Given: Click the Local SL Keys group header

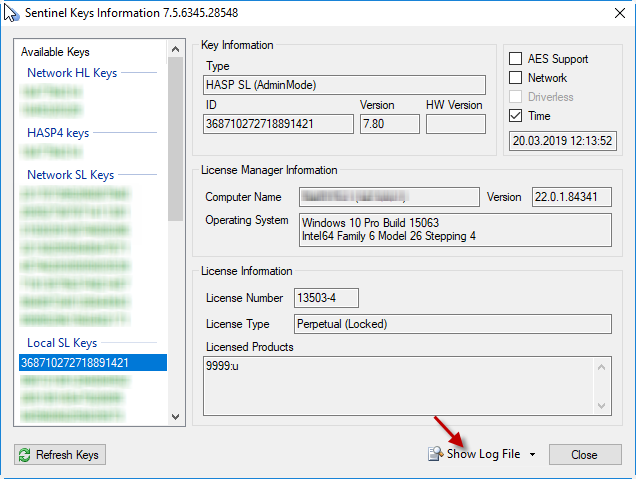Looking at the screenshot, I should tap(62, 343).
